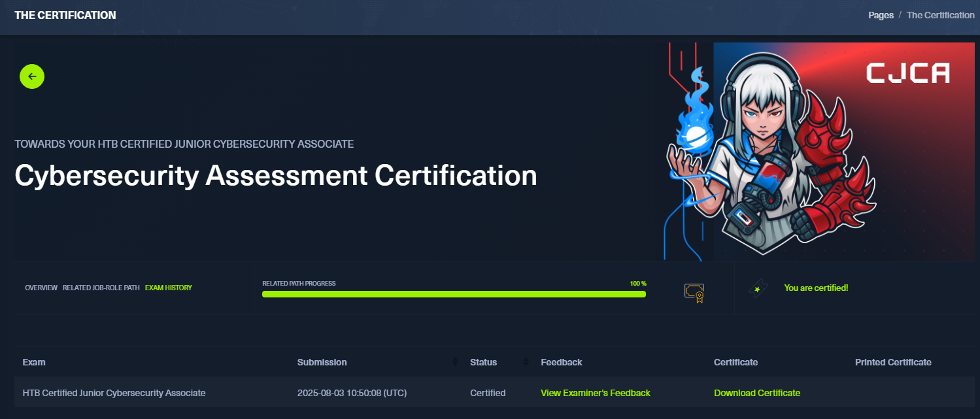Click the Related Path Progress label
This screenshot has height=419, width=980.
point(299,284)
